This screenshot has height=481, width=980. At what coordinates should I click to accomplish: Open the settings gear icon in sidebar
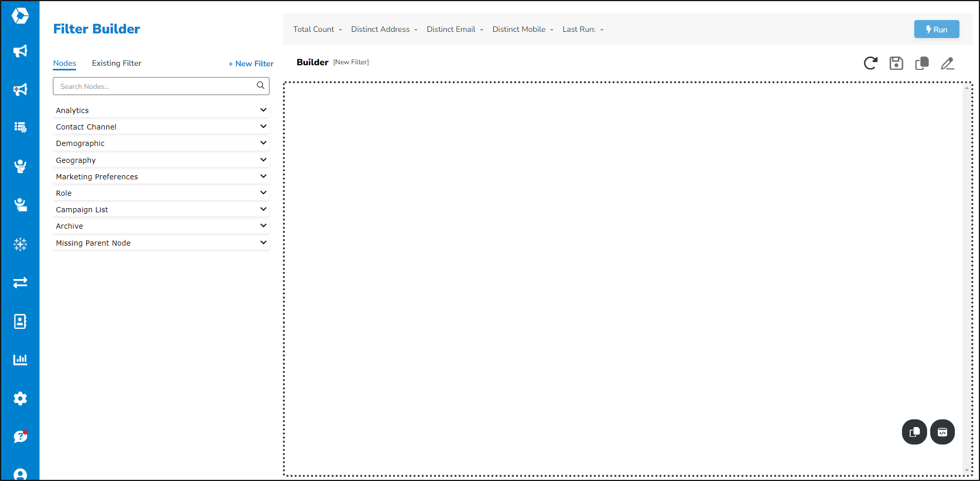point(20,398)
